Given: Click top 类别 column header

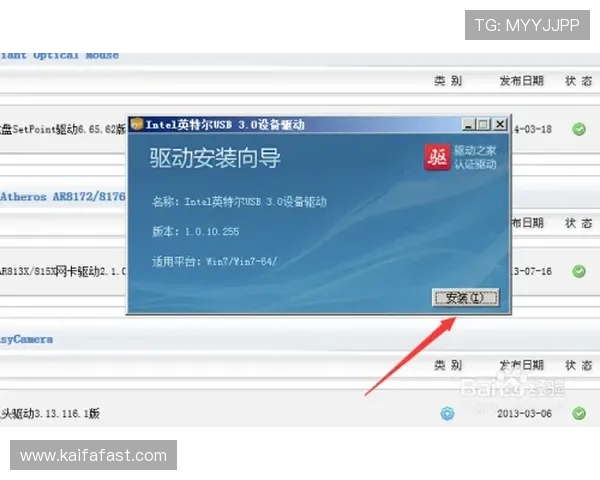Looking at the screenshot, I should (448, 81).
